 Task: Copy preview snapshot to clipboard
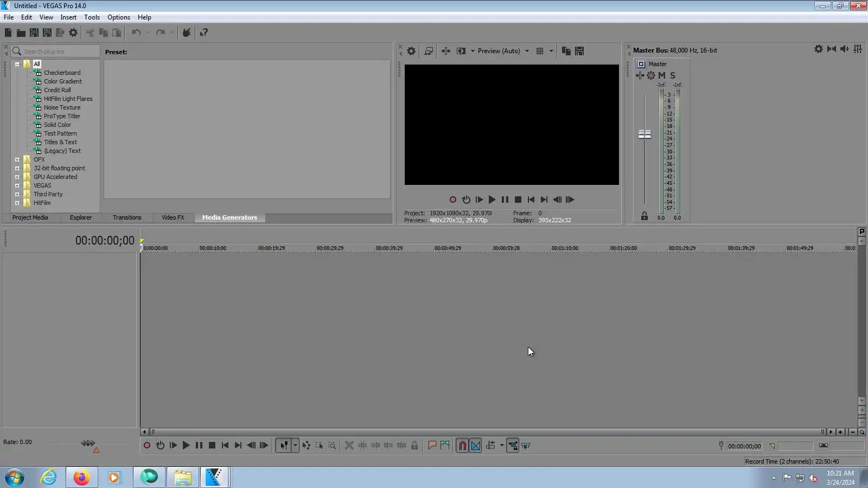coord(566,51)
